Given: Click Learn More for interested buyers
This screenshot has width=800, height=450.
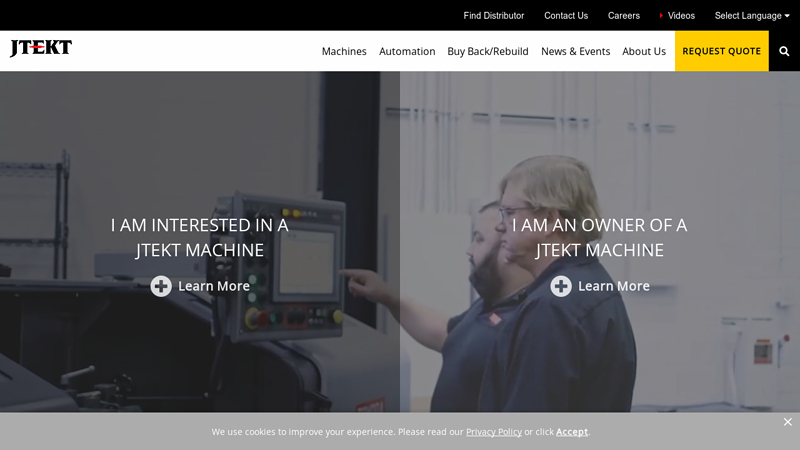Looking at the screenshot, I should (214, 286).
